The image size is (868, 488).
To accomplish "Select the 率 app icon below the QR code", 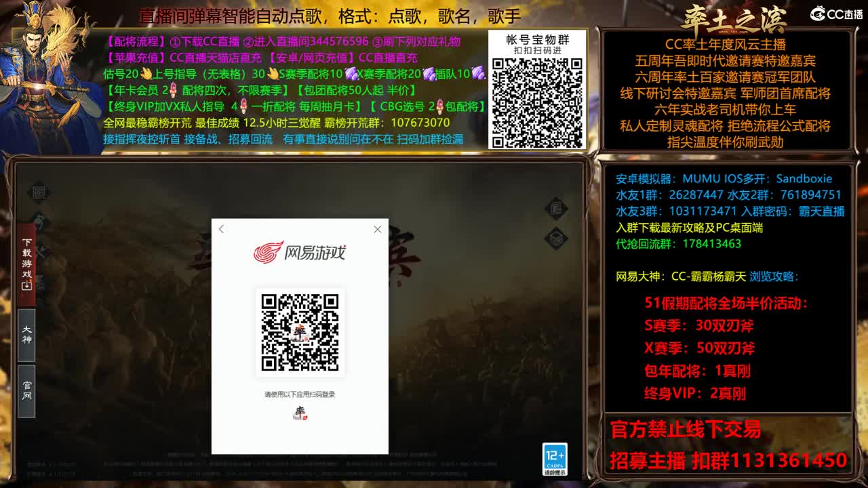I will 300,413.
